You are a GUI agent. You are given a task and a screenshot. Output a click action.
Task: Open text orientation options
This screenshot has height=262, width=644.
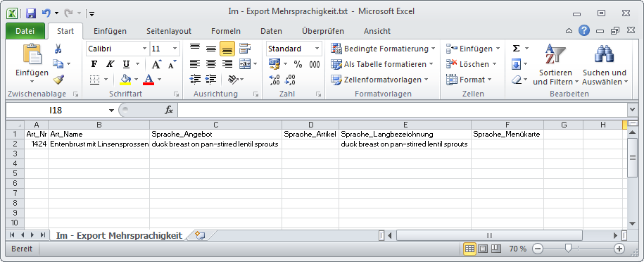pyautogui.click(x=233, y=80)
